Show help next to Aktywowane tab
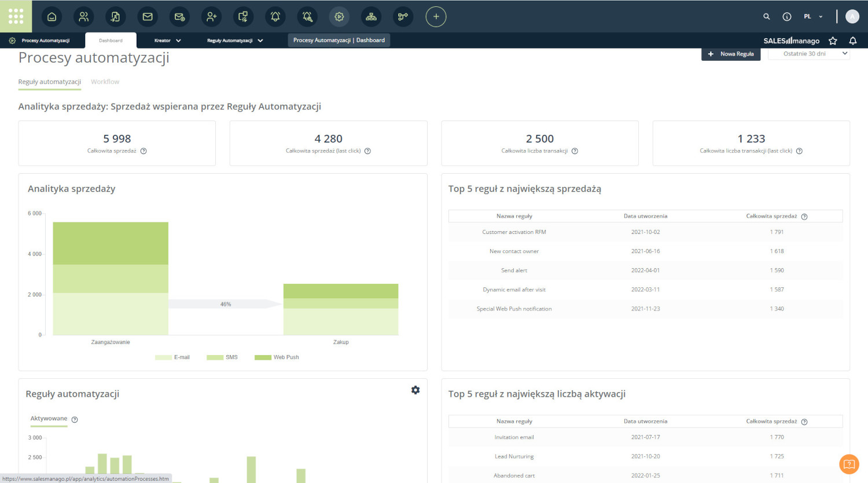Image resolution: width=868 pixels, height=483 pixels. coord(75,419)
